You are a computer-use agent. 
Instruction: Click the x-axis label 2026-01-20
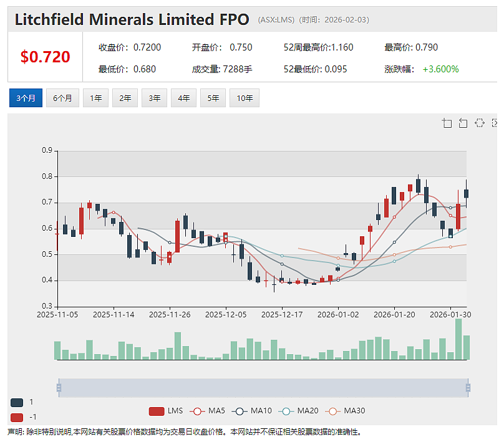[x=394, y=314]
